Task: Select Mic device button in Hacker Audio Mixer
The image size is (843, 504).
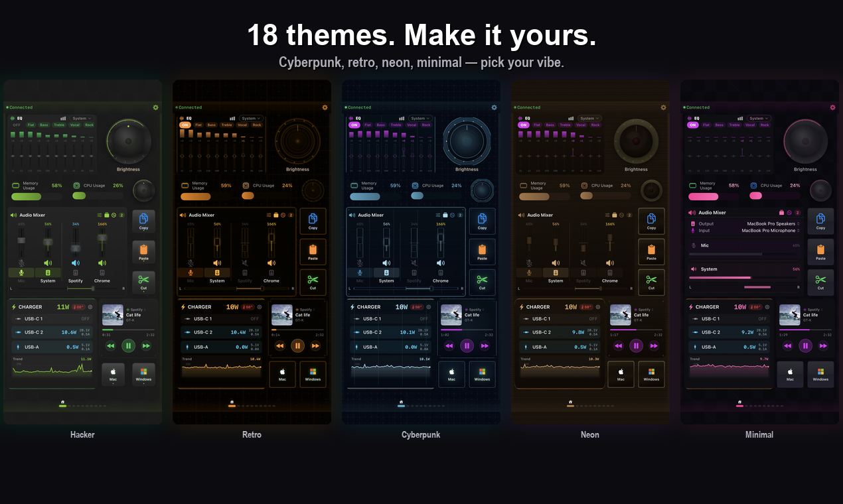Action: (21, 273)
